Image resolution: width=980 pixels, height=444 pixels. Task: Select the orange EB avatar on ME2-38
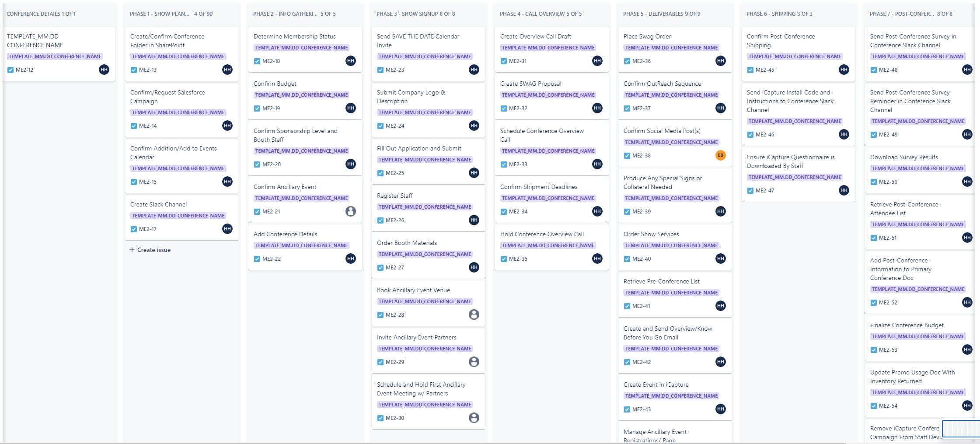pos(720,155)
